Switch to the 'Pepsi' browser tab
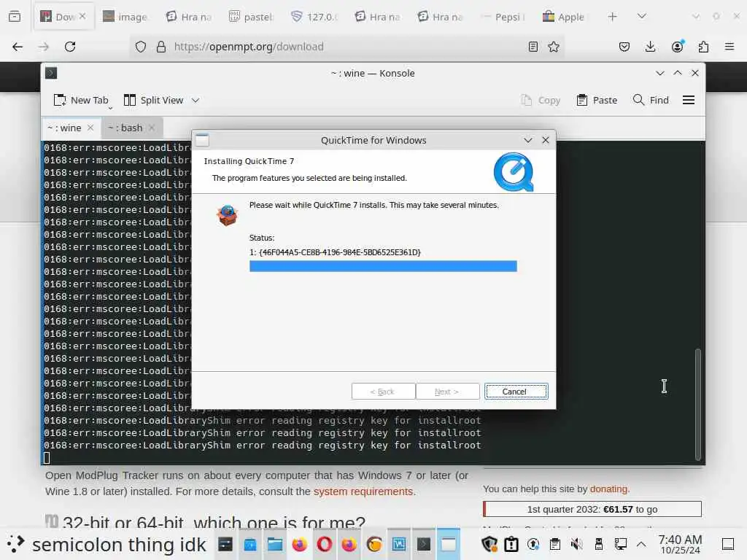The image size is (747, 560). [x=503, y=17]
